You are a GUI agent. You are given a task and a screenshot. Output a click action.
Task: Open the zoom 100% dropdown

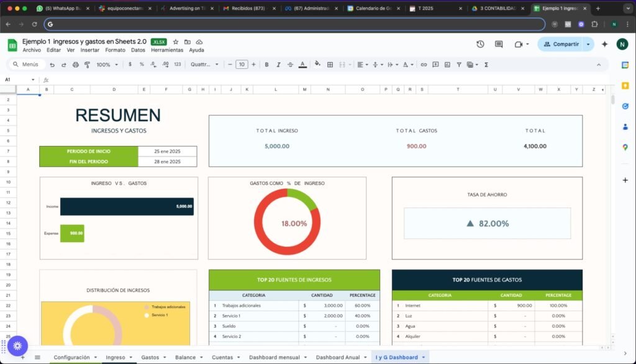point(107,65)
